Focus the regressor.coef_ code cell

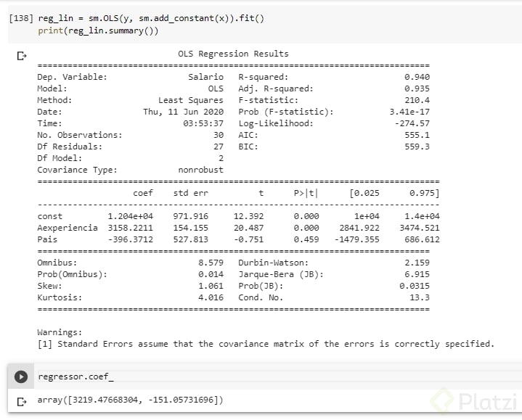tap(218, 376)
